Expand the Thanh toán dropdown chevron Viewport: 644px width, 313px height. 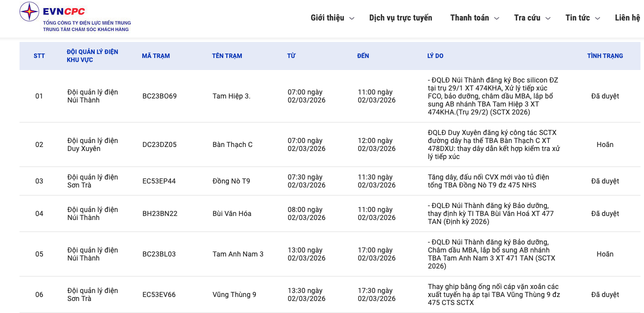(x=496, y=18)
